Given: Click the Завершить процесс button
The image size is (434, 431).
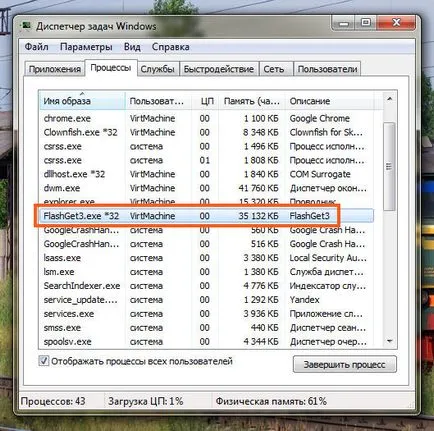Looking at the screenshot, I should (345, 364).
